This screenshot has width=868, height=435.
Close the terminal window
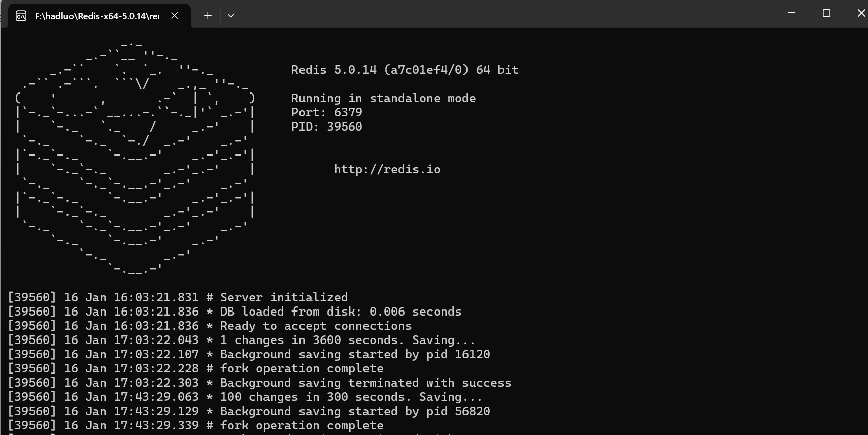coord(861,13)
